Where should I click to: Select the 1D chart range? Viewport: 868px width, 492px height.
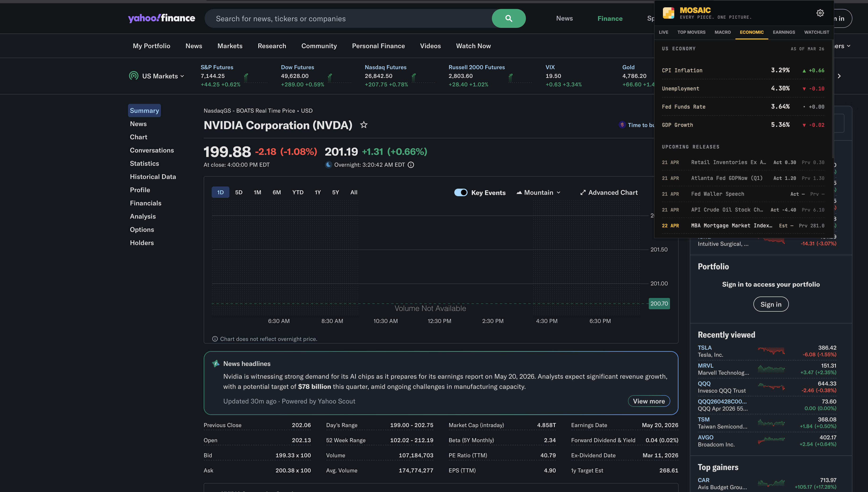220,192
